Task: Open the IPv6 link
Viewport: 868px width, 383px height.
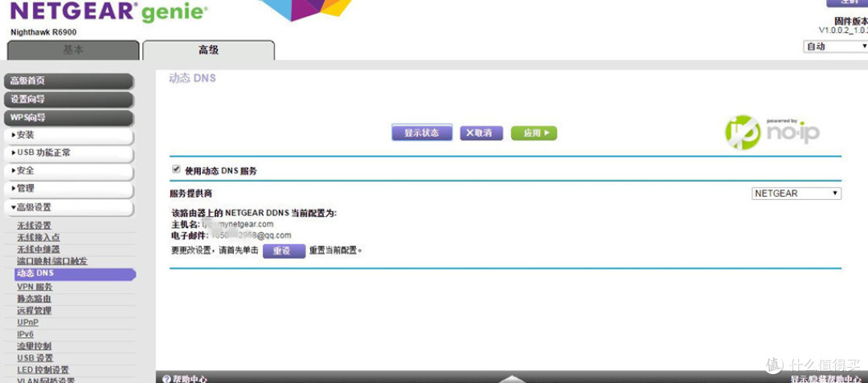Action: (25, 334)
